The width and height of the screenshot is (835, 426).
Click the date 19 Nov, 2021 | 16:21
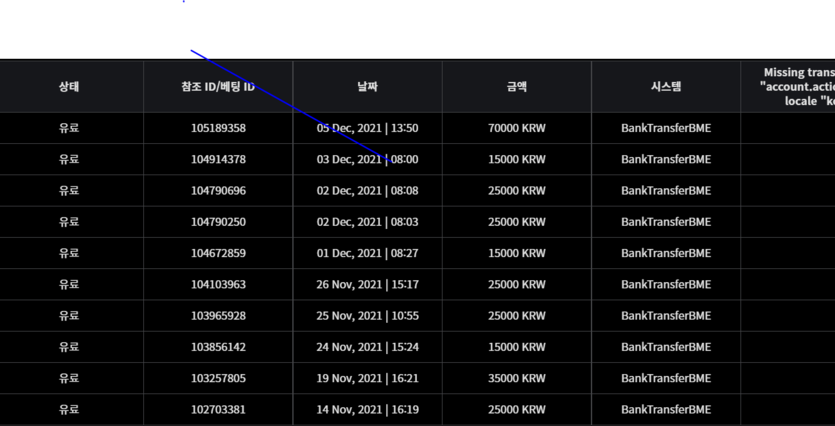pyautogui.click(x=367, y=378)
